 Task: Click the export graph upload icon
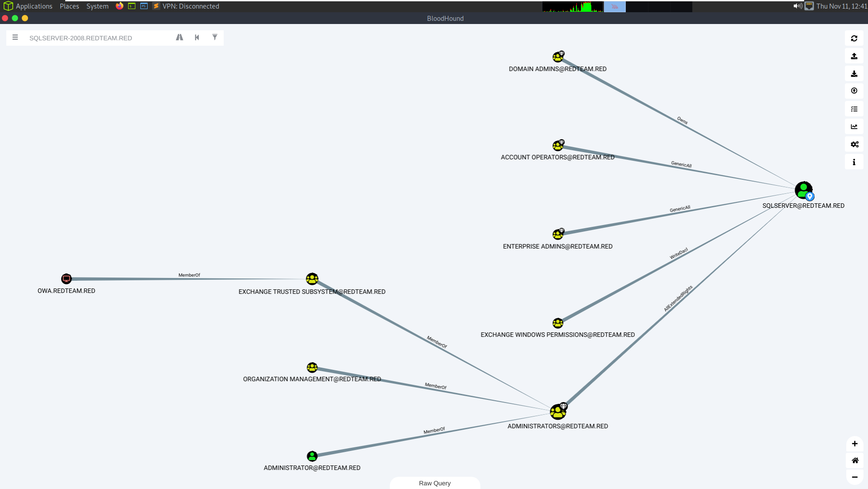pos(854,56)
